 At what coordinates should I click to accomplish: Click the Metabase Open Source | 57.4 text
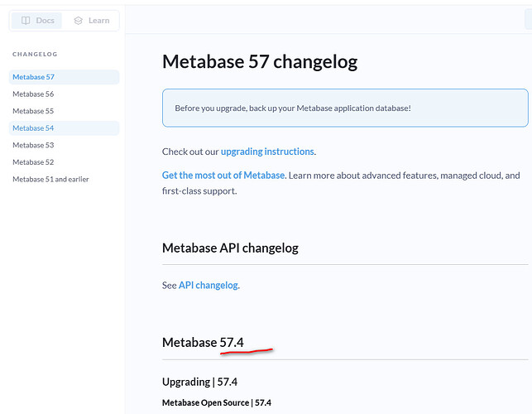point(216,402)
